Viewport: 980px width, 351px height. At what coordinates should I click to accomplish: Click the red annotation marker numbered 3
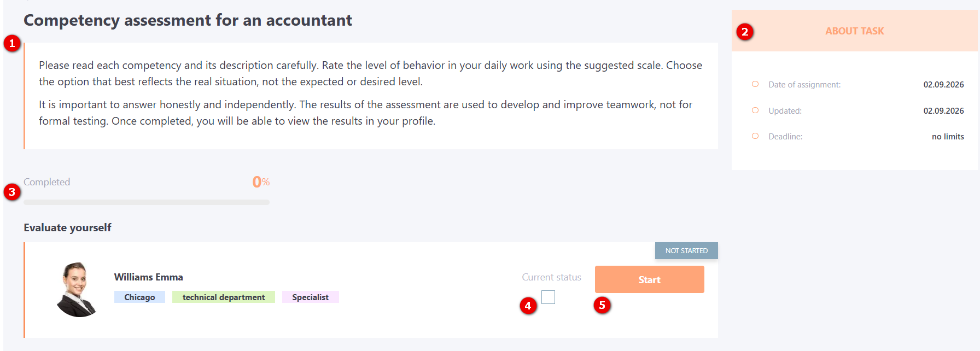(x=12, y=192)
